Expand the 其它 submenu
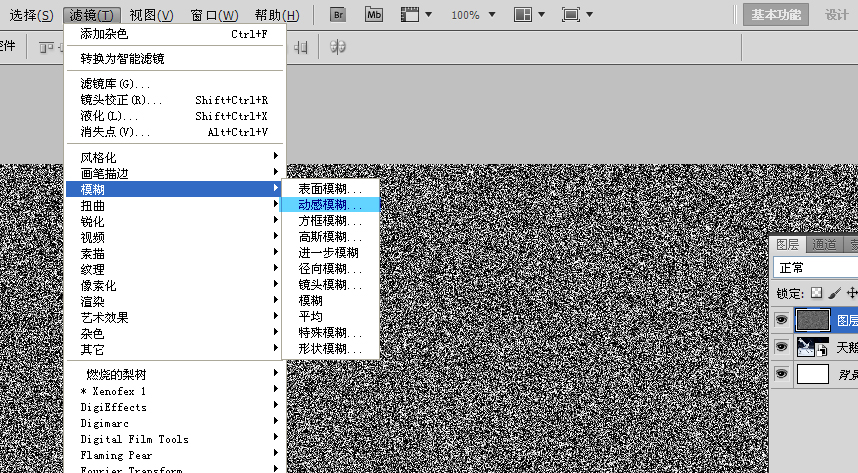Screen dimensions: 858x473 pyautogui.click(x=175, y=349)
